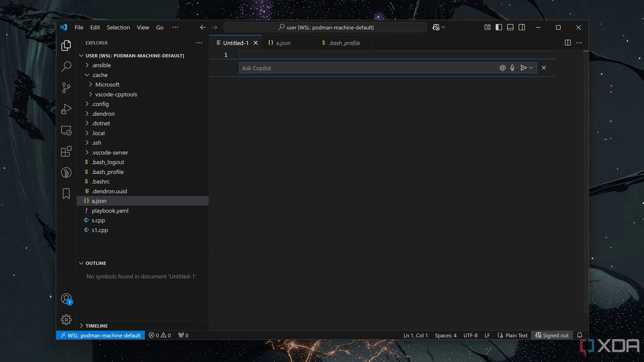Viewport: 644px width, 362px height.
Task: Open the Source Control view icon
Action: 66,88
